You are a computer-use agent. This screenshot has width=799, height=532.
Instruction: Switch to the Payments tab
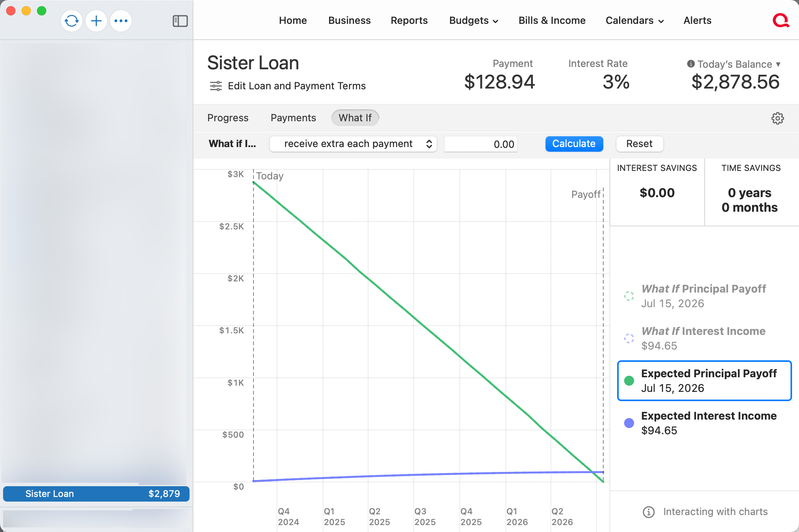(293, 118)
